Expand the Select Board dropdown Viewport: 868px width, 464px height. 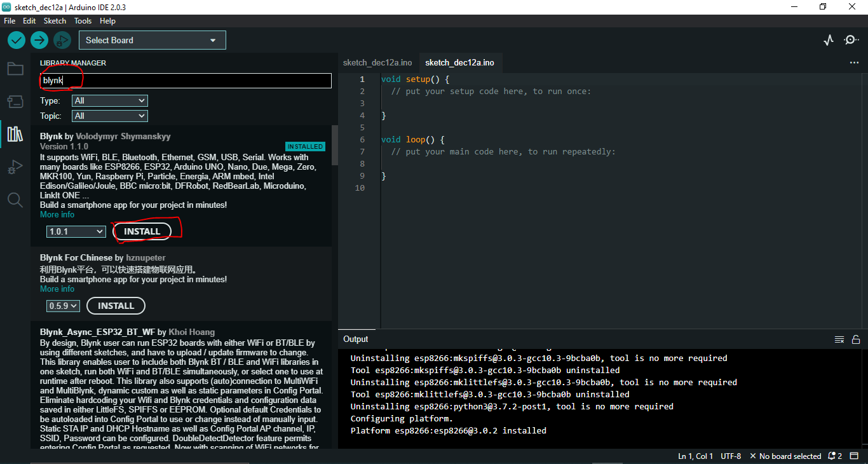(x=152, y=40)
